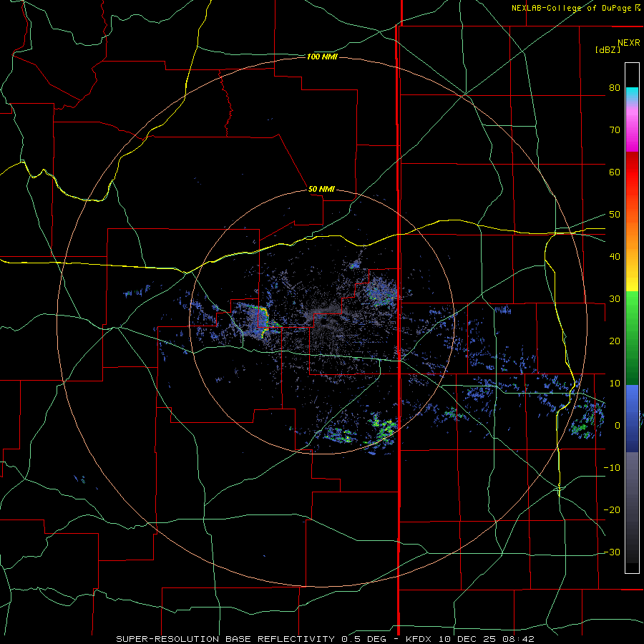
Task: Click the -20 dBZ scale value
Action: 612,510
